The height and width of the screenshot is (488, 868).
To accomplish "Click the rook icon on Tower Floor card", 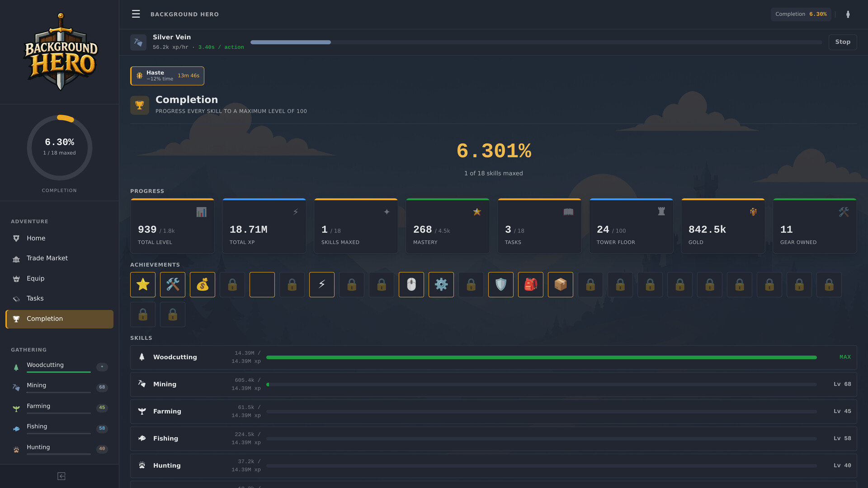I will (661, 211).
